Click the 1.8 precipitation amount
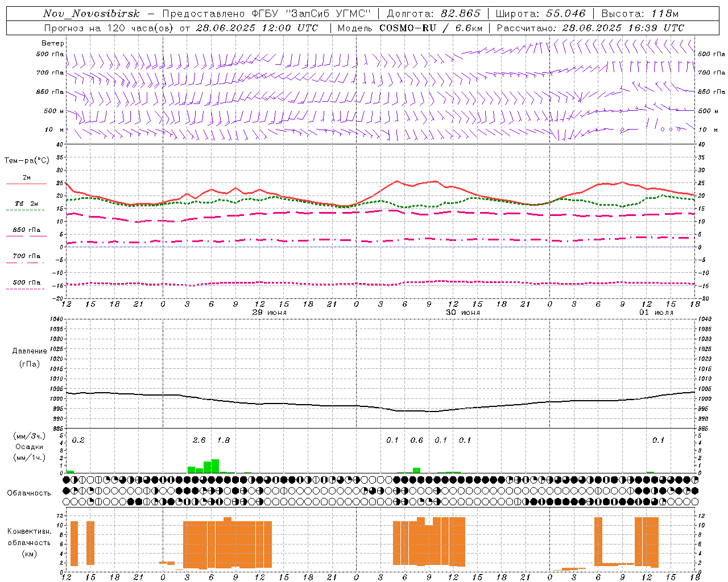Viewport: 728px width, 582px height. (224, 440)
